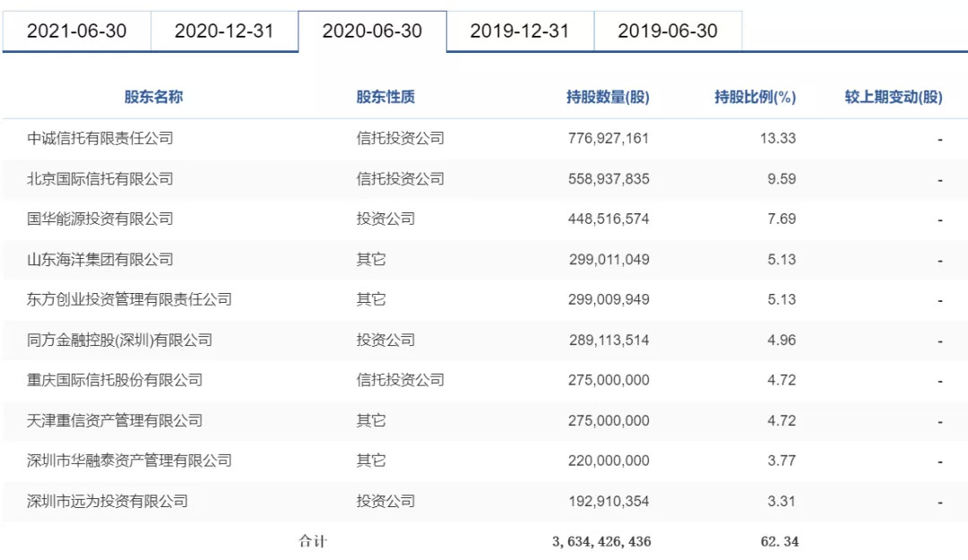Click the 较上期变动(股) column header
The height and width of the screenshot is (560, 968).
tap(894, 97)
